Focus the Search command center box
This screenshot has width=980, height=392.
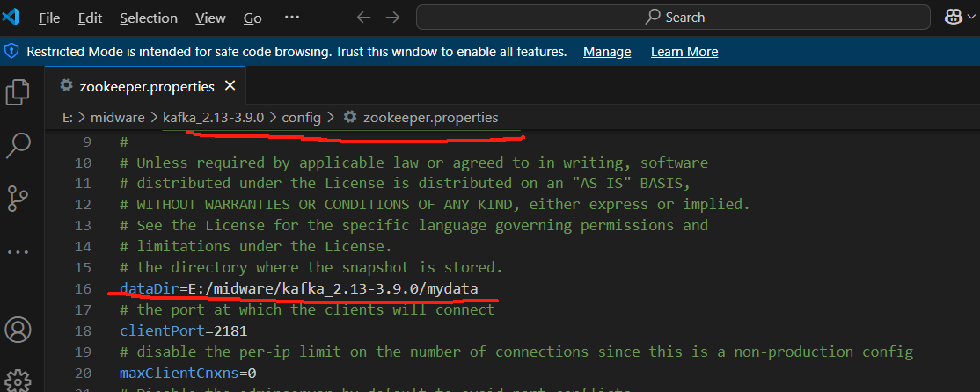[x=675, y=18]
